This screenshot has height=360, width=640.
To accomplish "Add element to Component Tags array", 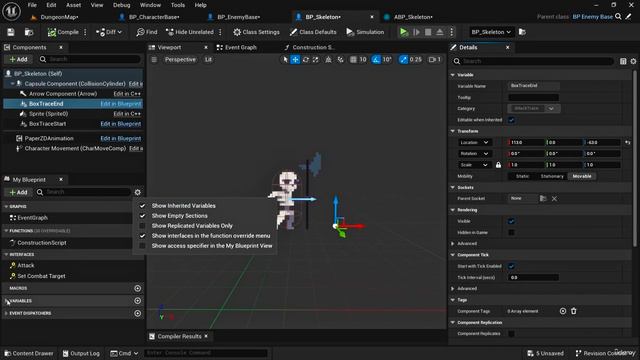I will click(563, 311).
